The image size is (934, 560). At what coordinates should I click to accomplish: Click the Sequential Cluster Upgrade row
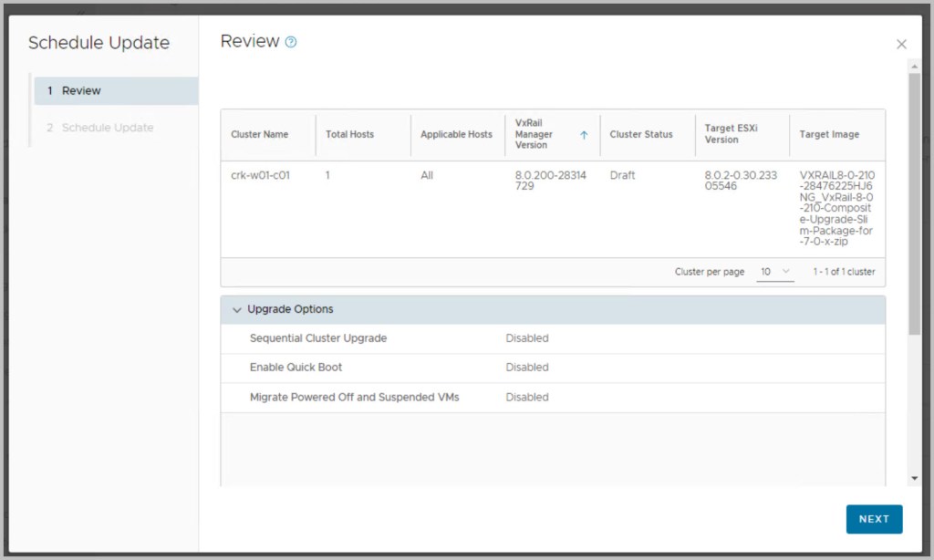(318, 338)
